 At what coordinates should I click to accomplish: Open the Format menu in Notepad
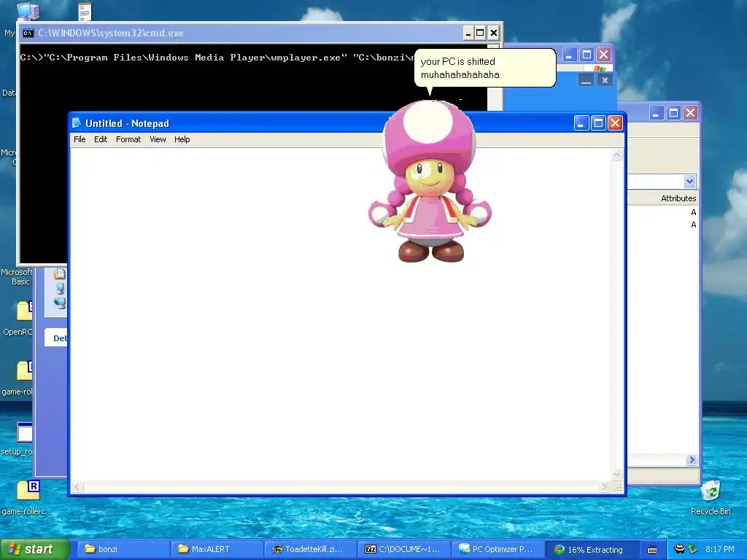128,139
